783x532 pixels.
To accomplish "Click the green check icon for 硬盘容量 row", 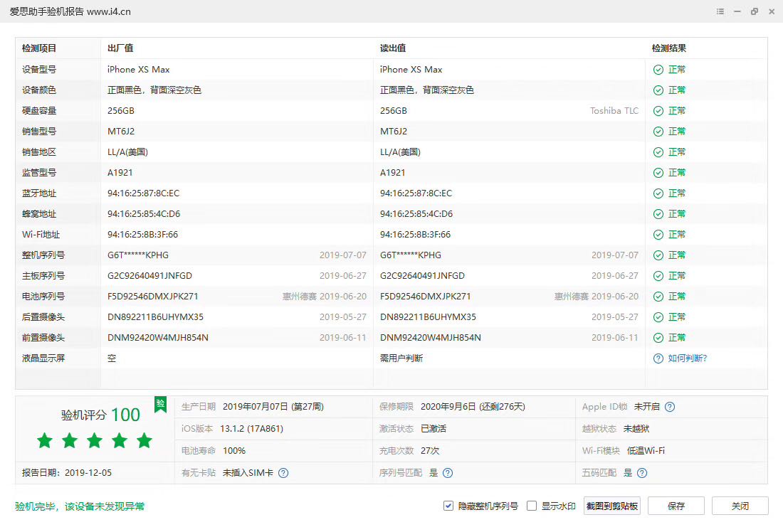I will coord(658,111).
